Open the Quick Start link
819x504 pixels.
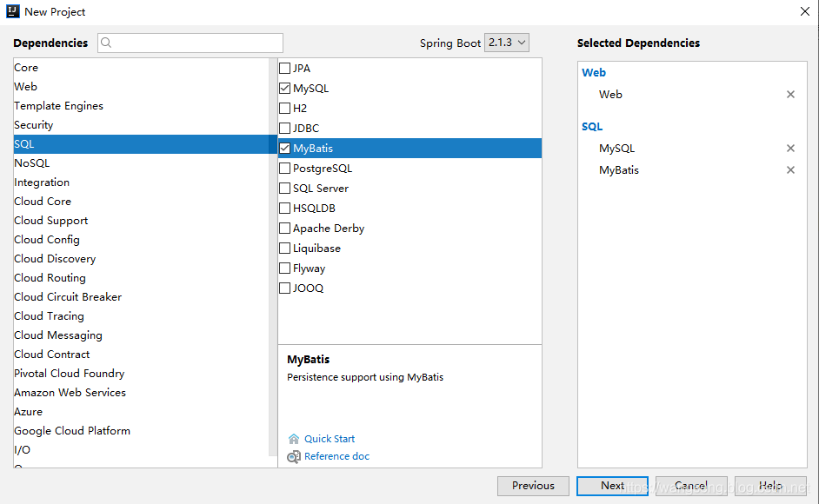coord(330,439)
